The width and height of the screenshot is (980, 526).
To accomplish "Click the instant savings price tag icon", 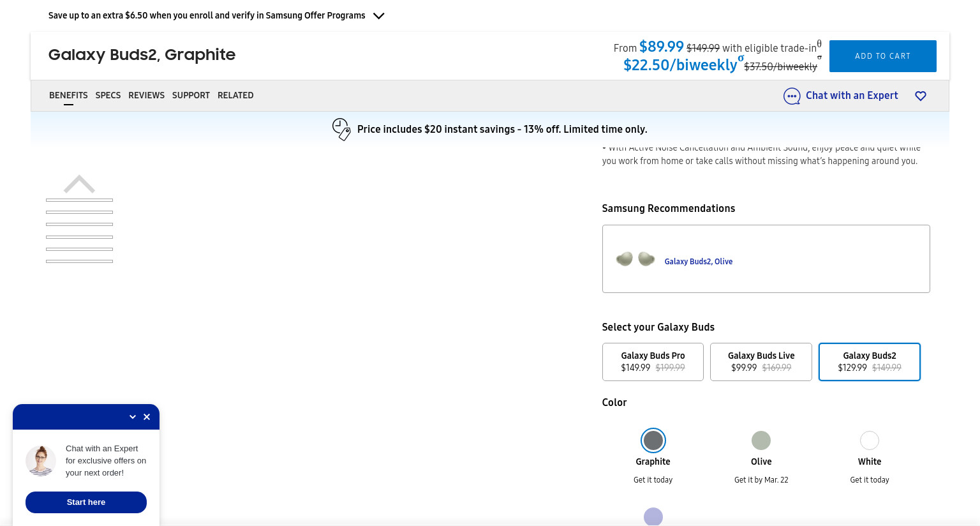I will tap(341, 129).
